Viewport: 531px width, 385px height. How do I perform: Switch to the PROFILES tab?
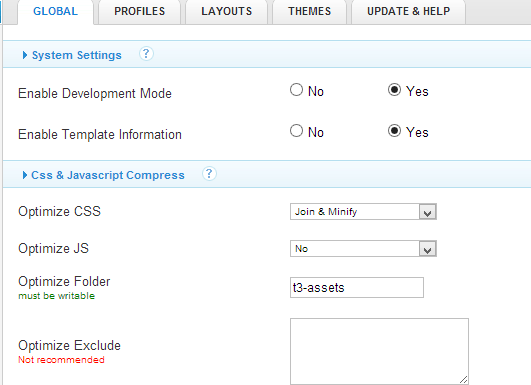pos(140,12)
